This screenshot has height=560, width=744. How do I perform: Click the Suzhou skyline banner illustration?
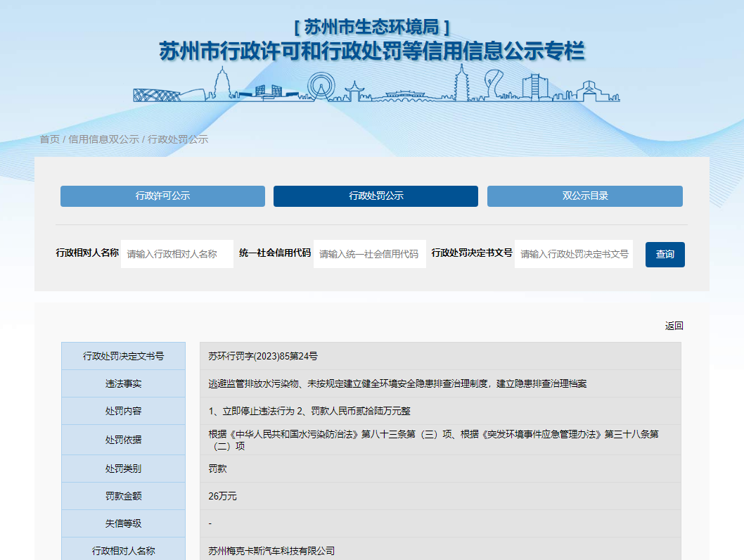(376, 84)
